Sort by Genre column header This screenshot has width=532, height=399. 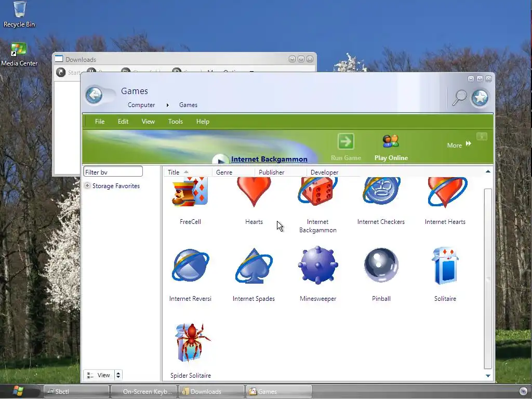233,172
